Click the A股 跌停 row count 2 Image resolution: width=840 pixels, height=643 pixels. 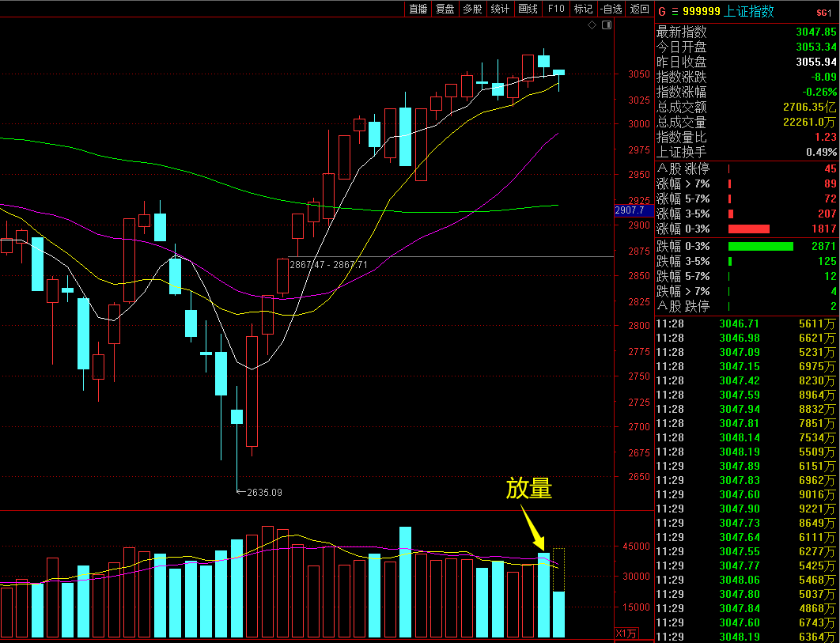click(833, 307)
